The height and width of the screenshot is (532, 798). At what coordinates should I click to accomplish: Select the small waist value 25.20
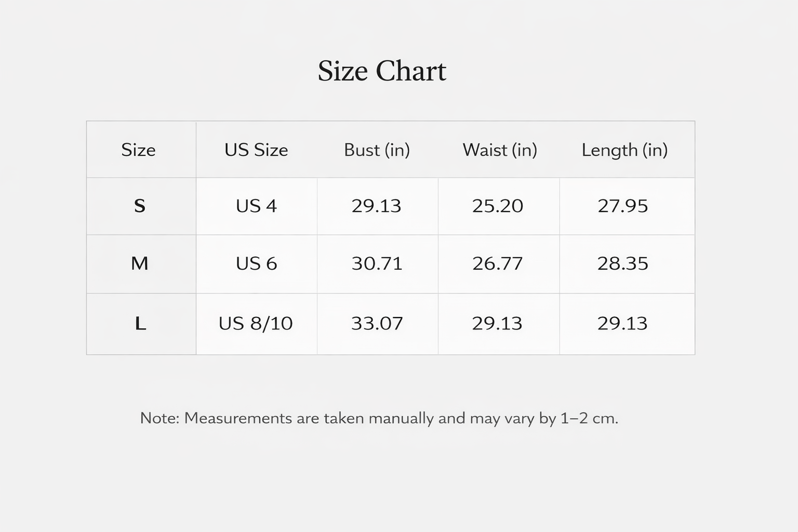497,206
